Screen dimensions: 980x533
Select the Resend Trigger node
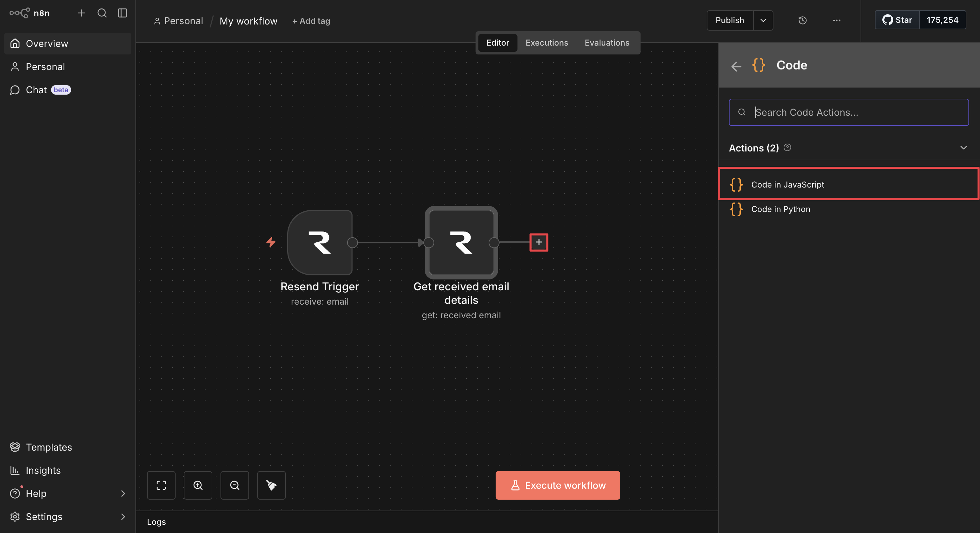coord(320,242)
